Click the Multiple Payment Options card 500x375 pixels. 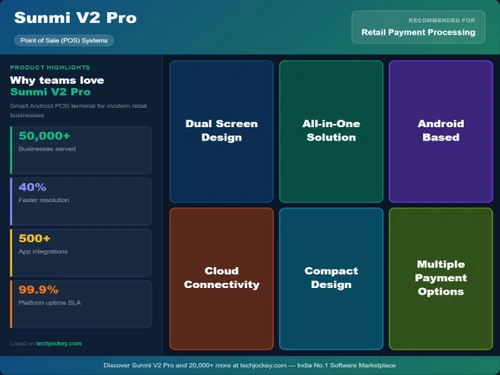[x=441, y=279]
